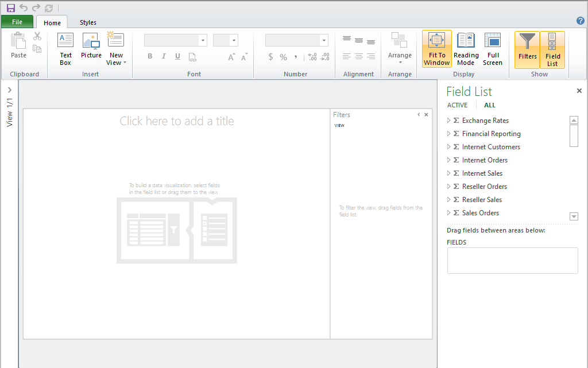The height and width of the screenshot is (368, 588).
Task: Toggle Fit To Window display
Action: (x=437, y=49)
